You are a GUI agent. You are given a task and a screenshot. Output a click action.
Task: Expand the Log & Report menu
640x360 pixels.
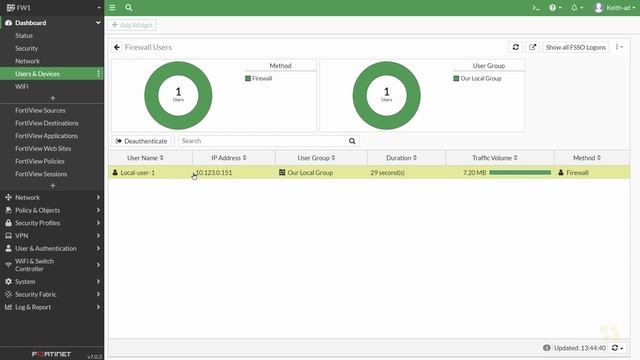52,307
